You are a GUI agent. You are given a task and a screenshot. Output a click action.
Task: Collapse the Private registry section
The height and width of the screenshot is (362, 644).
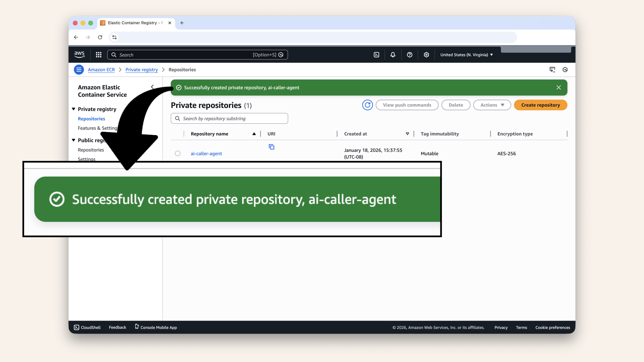73,109
